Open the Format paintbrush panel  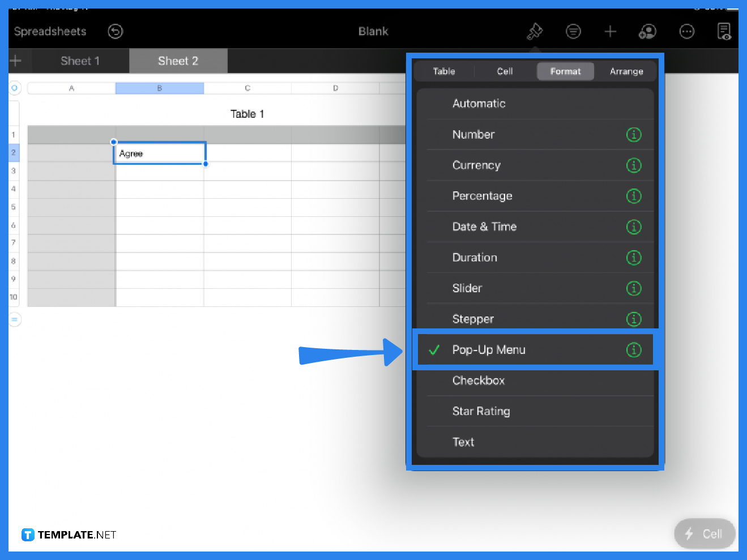coord(535,31)
